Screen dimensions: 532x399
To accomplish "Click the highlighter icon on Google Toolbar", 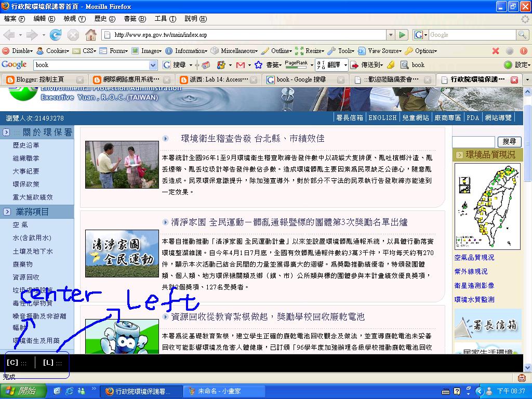I will [x=391, y=65].
